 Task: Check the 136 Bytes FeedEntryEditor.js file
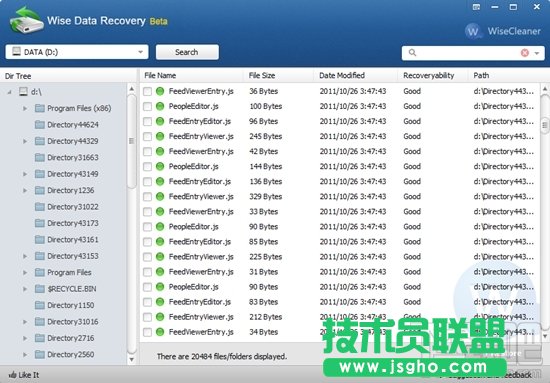(x=147, y=182)
